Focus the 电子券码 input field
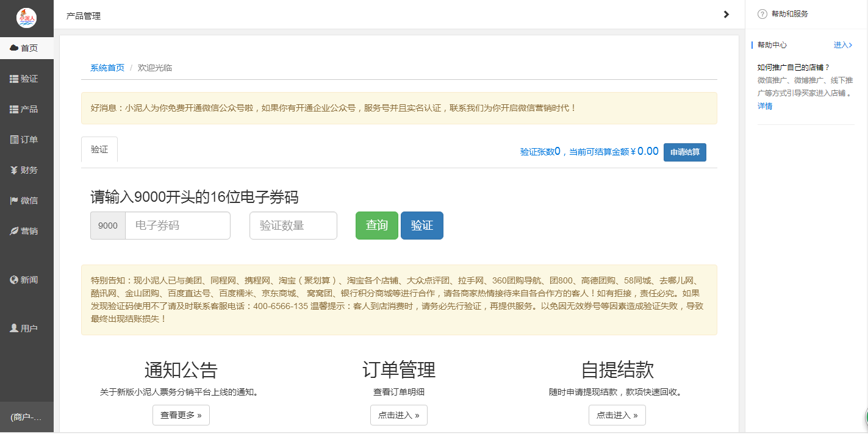The image size is (868, 434). [177, 226]
